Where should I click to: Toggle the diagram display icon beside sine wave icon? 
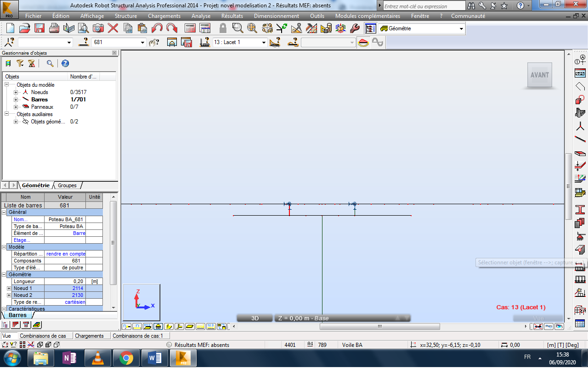point(363,42)
